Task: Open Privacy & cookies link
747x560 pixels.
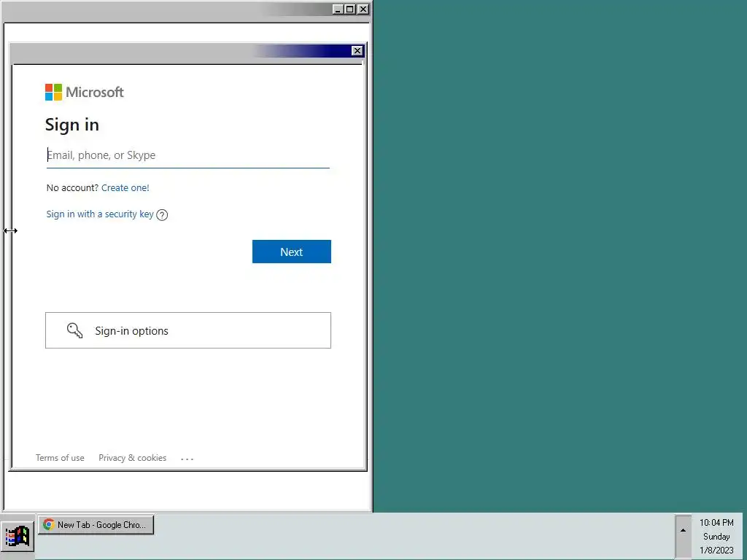Action: coord(133,458)
